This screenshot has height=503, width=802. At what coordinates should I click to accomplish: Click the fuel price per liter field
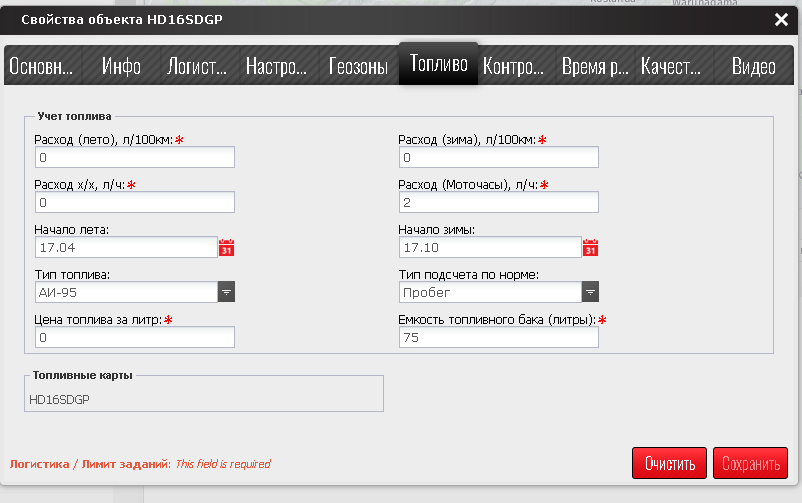coord(134,337)
